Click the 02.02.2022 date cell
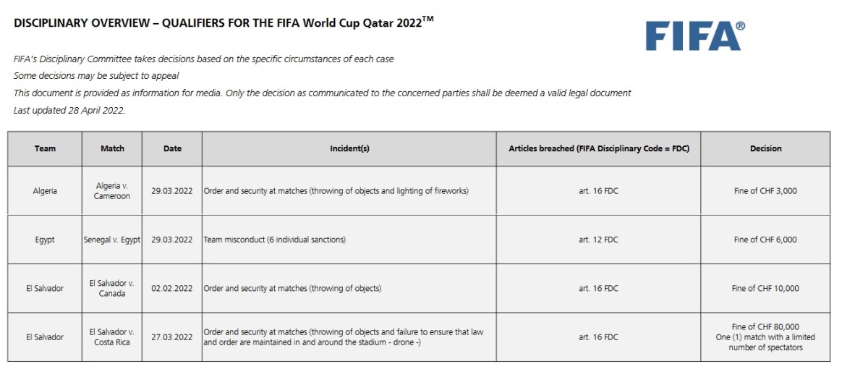 (x=172, y=288)
